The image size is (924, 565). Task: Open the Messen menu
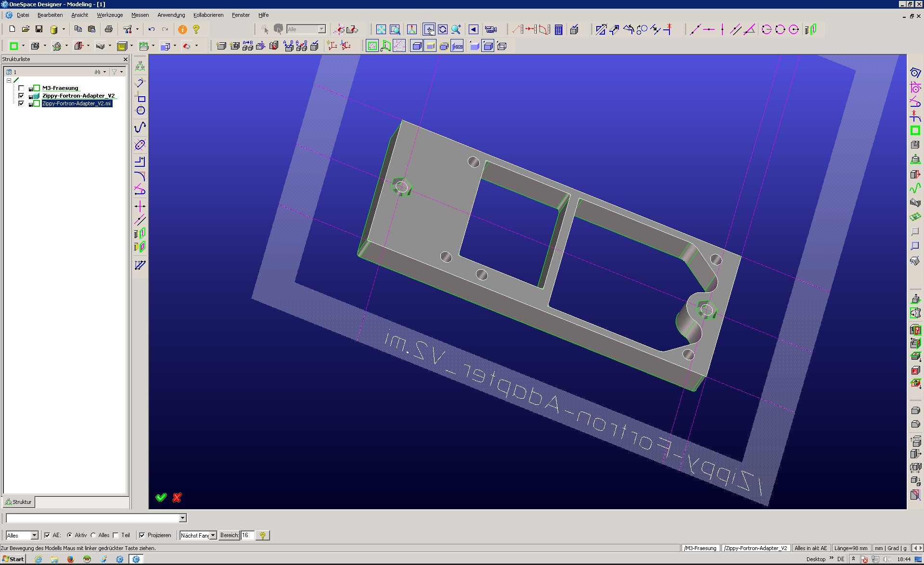pos(140,15)
